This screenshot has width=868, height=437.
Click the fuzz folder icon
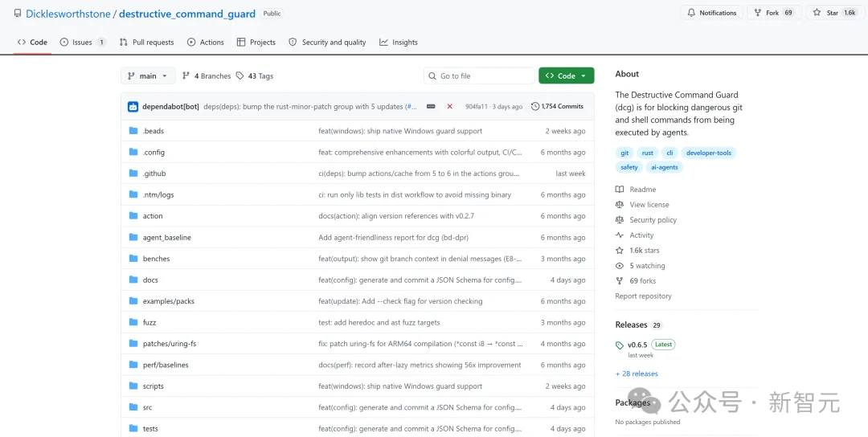[133, 322]
